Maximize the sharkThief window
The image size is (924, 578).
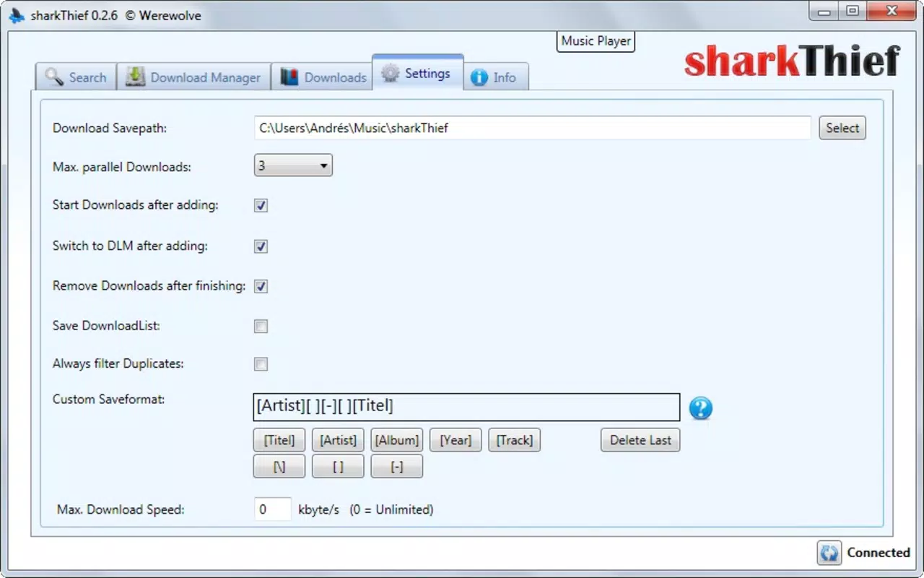853,11
